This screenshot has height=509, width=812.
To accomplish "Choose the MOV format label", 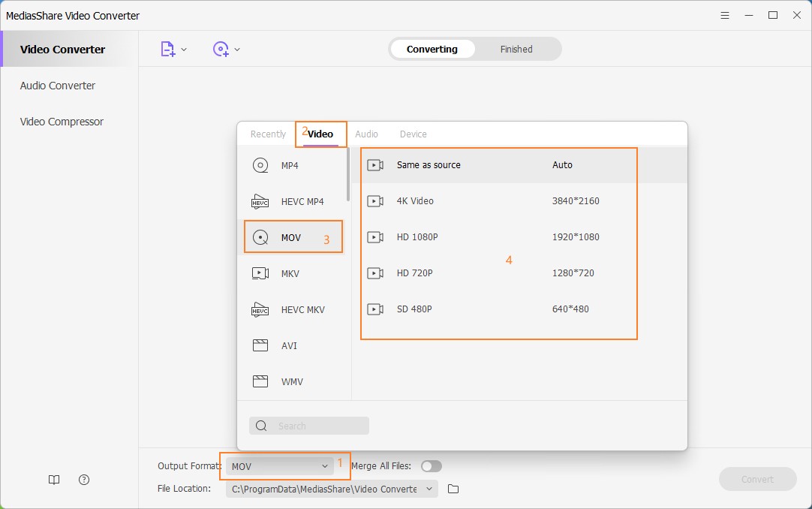I will pyautogui.click(x=291, y=238).
